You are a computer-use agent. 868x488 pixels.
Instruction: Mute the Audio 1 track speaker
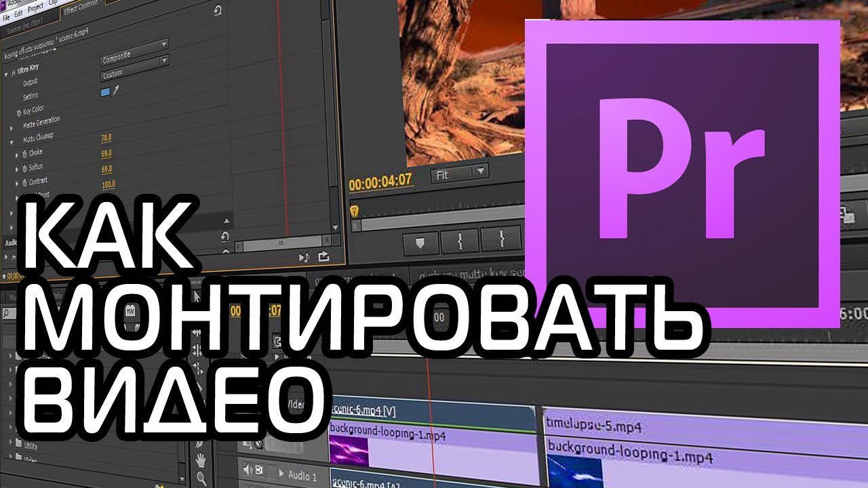point(248,470)
